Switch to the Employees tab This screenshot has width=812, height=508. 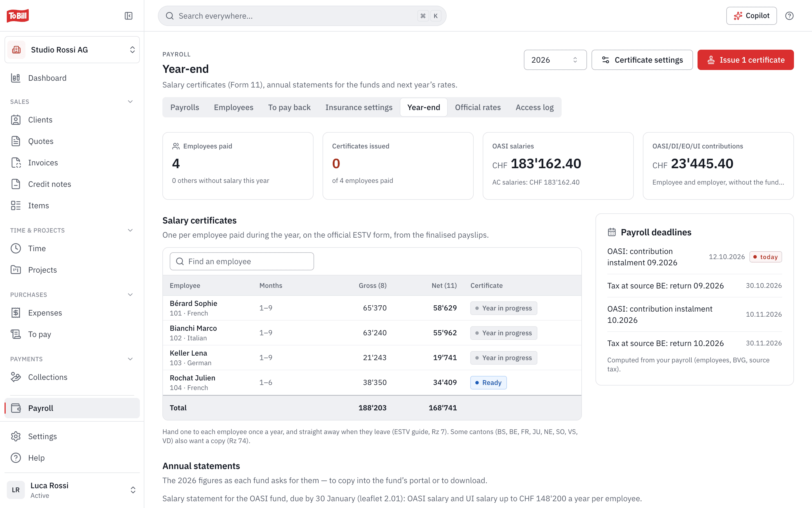click(233, 107)
